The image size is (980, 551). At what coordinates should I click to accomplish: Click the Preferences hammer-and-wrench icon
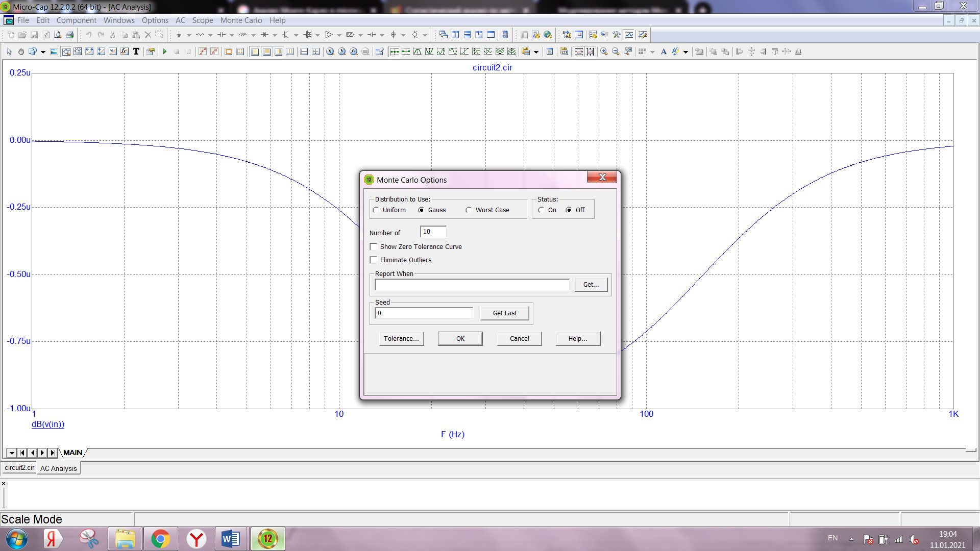pos(617,35)
